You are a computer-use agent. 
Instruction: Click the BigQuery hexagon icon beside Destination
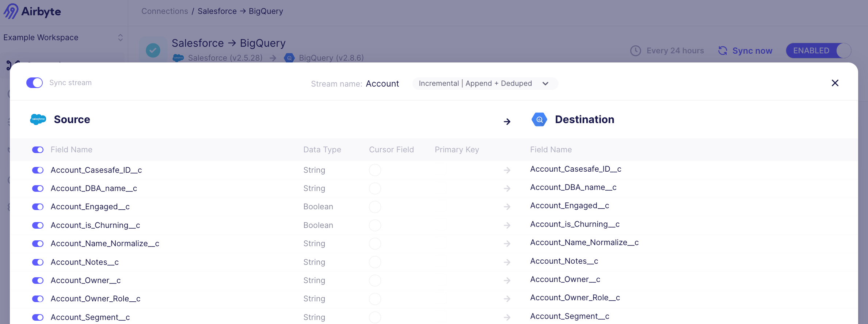[x=539, y=119]
